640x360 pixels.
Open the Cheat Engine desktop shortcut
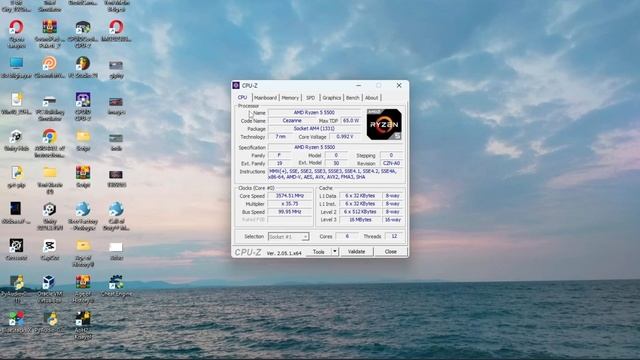coord(116,282)
